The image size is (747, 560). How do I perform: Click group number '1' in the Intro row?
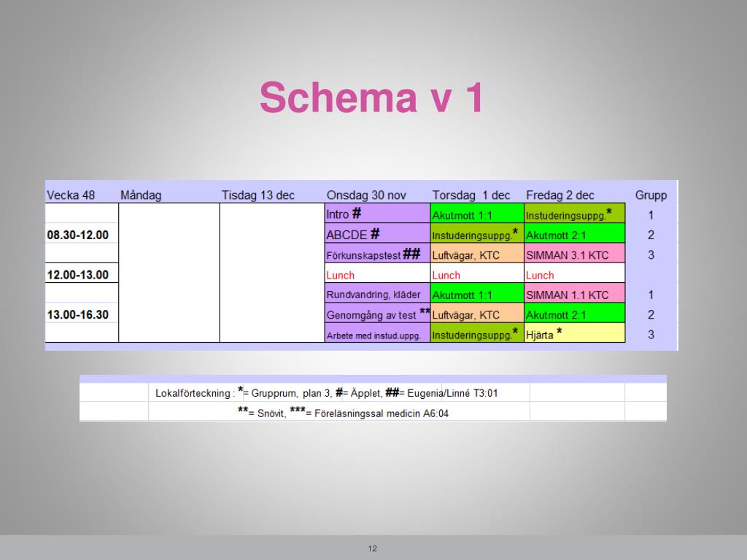(x=651, y=215)
